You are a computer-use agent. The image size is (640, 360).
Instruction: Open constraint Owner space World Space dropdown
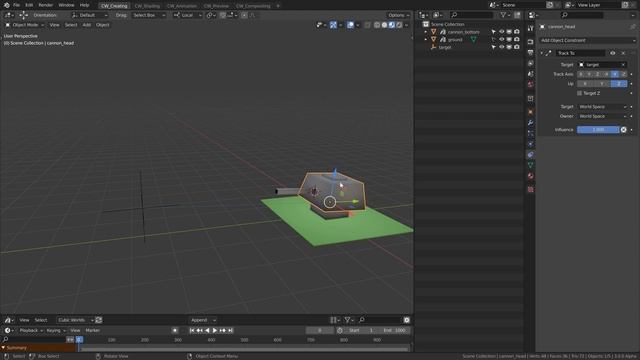pyautogui.click(x=602, y=116)
